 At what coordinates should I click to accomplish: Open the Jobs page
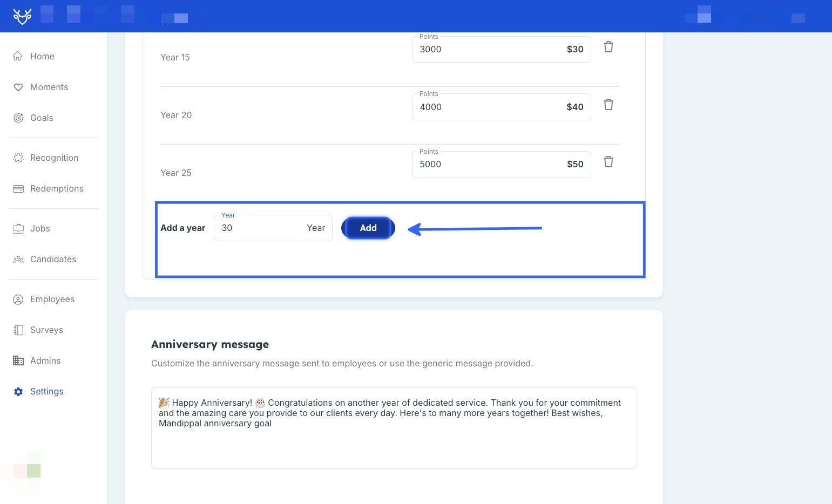coord(40,228)
